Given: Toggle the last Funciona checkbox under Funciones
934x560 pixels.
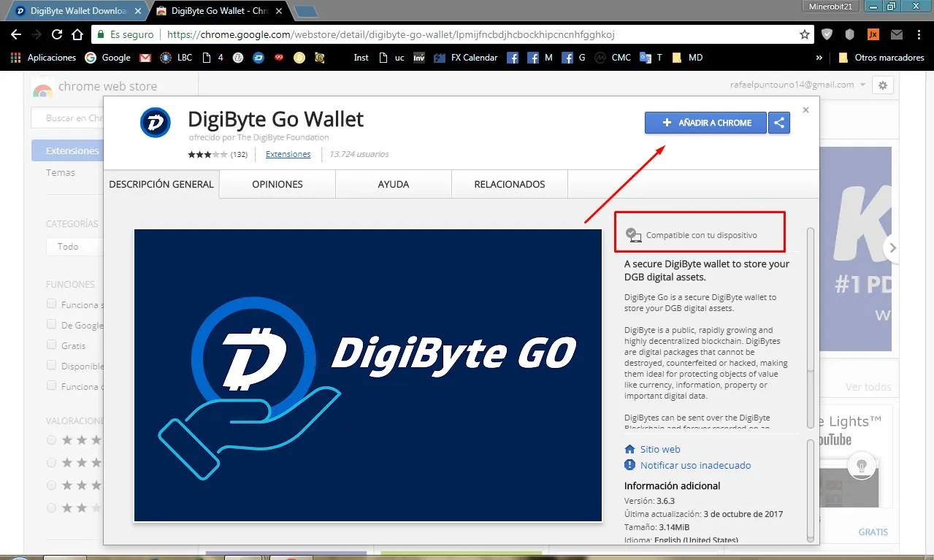Looking at the screenshot, I should click(52, 386).
